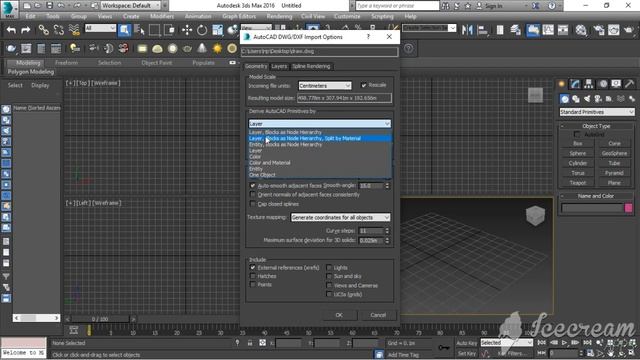This screenshot has width=640, height=360.
Task: Choose Layer, Blocks as Node Hierarchy, Split by Material
Action: click(320, 138)
